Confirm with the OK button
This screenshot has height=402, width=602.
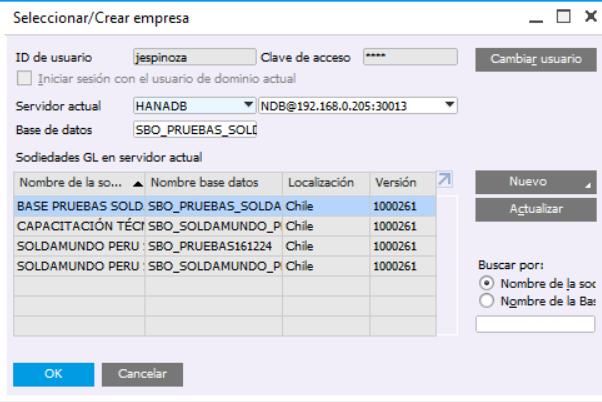[54, 373]
